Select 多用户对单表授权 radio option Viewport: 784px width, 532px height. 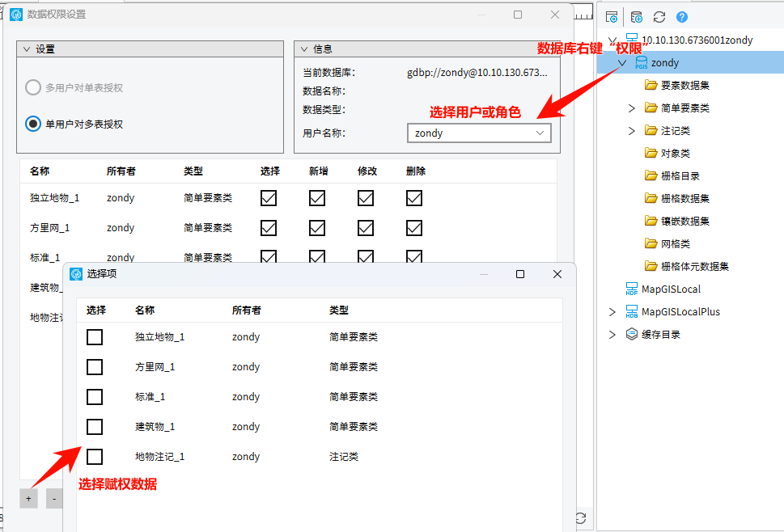click(x=33, y=87)
